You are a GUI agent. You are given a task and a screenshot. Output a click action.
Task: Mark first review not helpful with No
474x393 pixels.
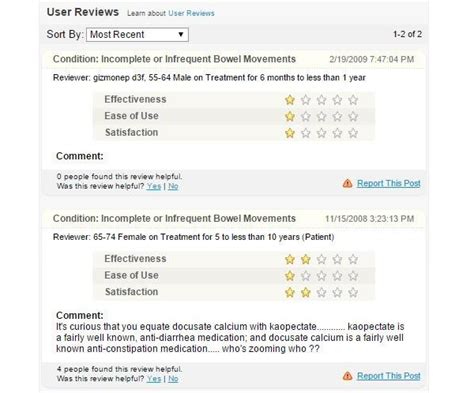[173, 186]
